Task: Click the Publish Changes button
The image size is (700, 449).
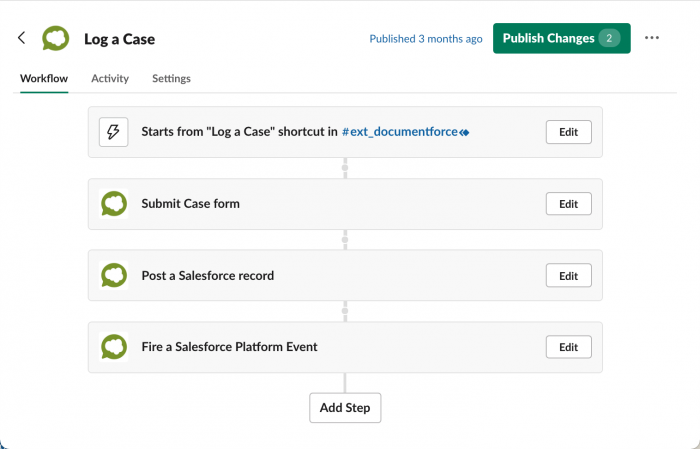Action: point(562,38)
